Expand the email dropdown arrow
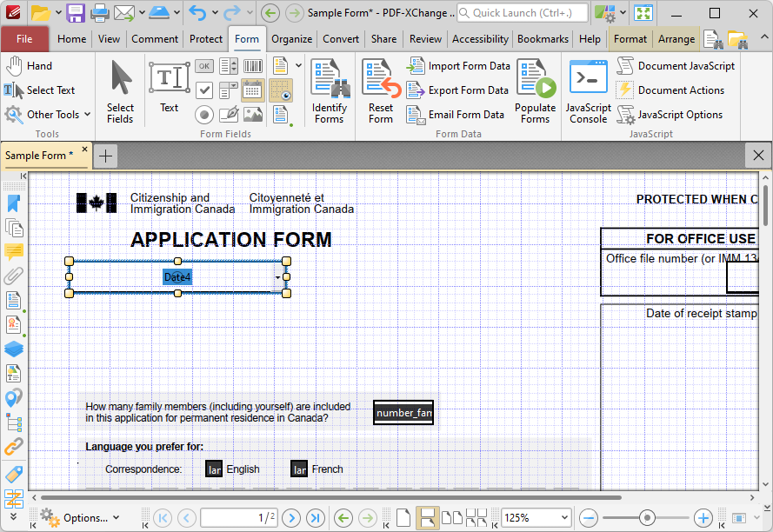The image size is (773, 532). click(142, 13)
